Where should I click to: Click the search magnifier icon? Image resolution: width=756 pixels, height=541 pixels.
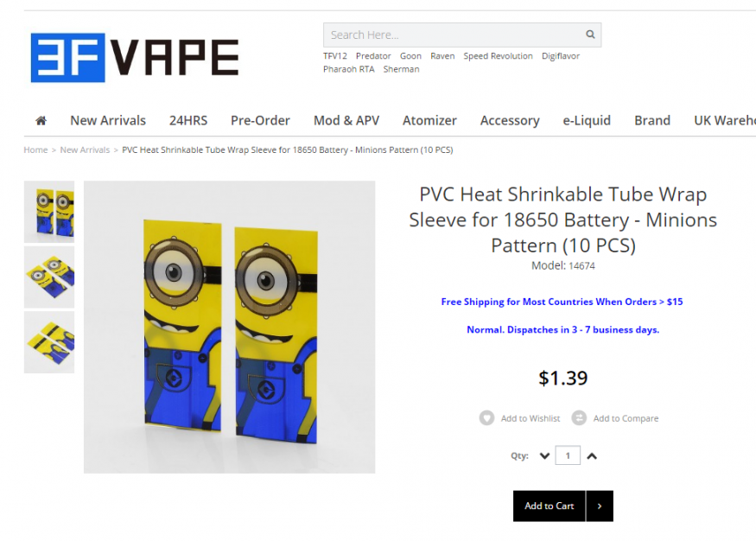[590, 35]
